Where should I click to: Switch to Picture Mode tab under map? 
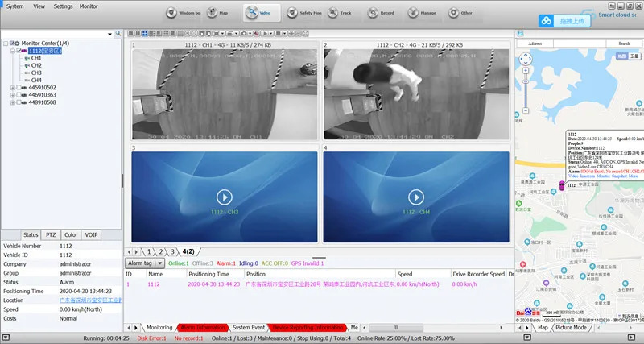click(x=571, y=328)
